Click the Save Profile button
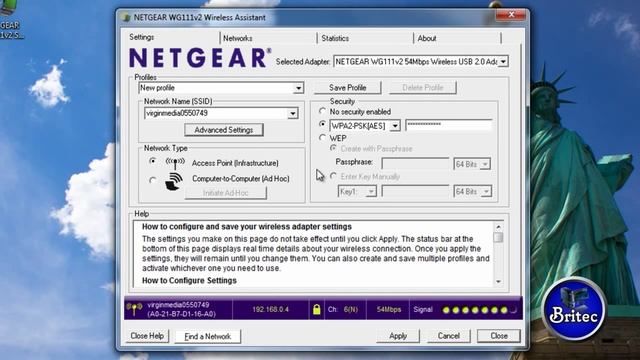The height and width of the screenshot is (360, 640). click(x=347, y=88)
